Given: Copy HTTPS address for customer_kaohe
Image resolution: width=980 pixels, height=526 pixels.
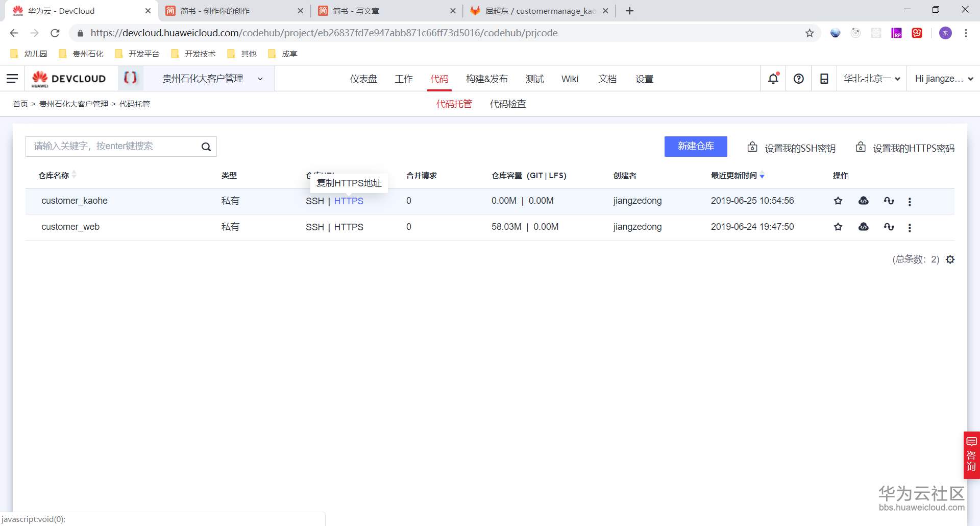Looking at the screenshot, I should click(349, 201).
